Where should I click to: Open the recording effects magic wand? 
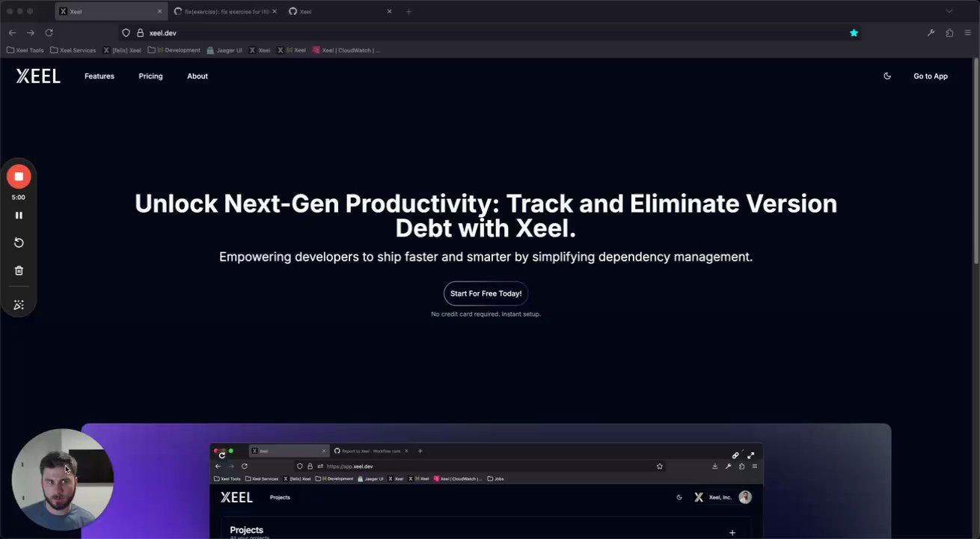pos(19,305)
